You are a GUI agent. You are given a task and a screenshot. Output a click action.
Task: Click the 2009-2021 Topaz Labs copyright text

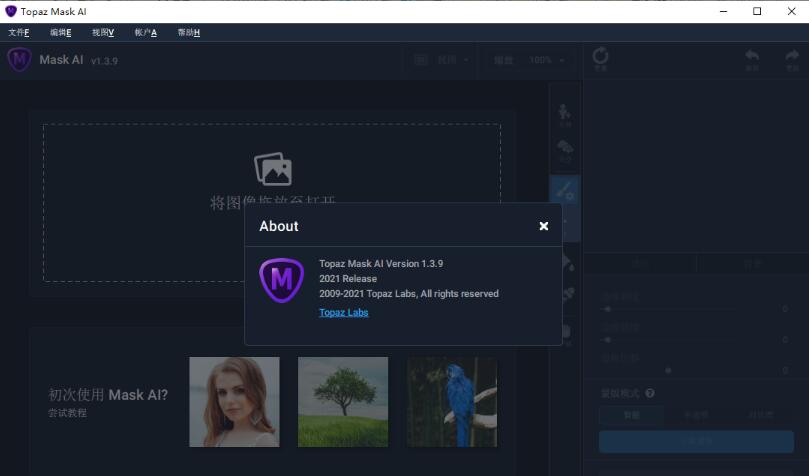409,293
